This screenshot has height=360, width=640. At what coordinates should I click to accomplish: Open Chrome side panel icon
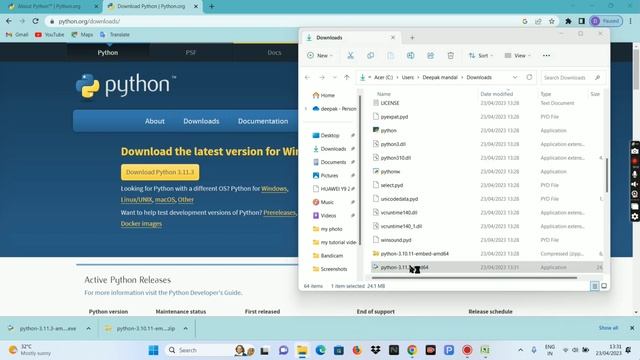[581, 21]
